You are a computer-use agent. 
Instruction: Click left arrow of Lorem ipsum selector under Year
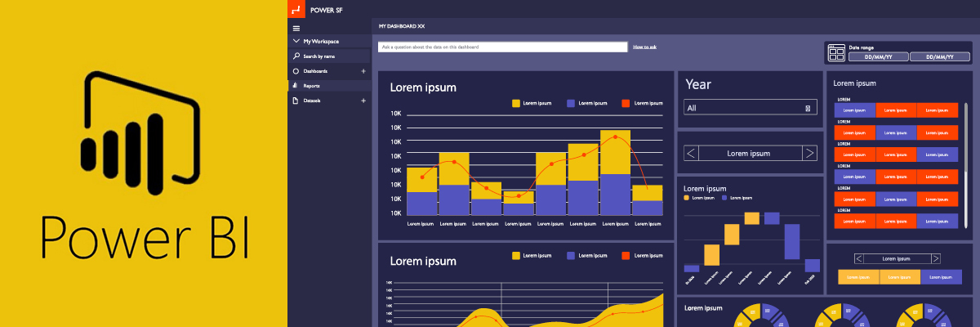point(691,153)
